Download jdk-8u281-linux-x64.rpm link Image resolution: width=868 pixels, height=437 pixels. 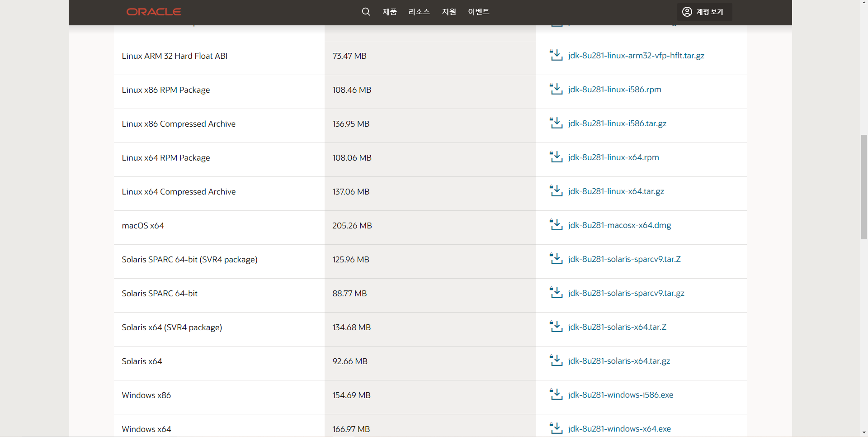[613, 157]
